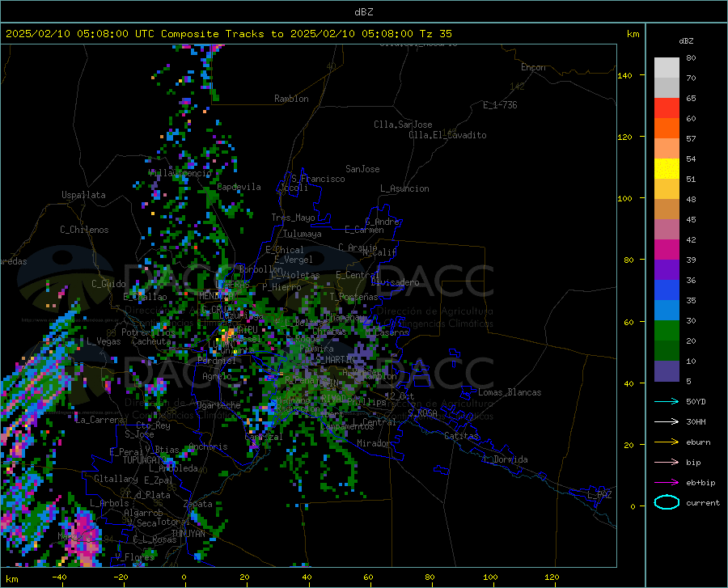Click the 'L_Asuncion' map label
Viewport: 728px width, 588px height.
click(x=404, y=188)
